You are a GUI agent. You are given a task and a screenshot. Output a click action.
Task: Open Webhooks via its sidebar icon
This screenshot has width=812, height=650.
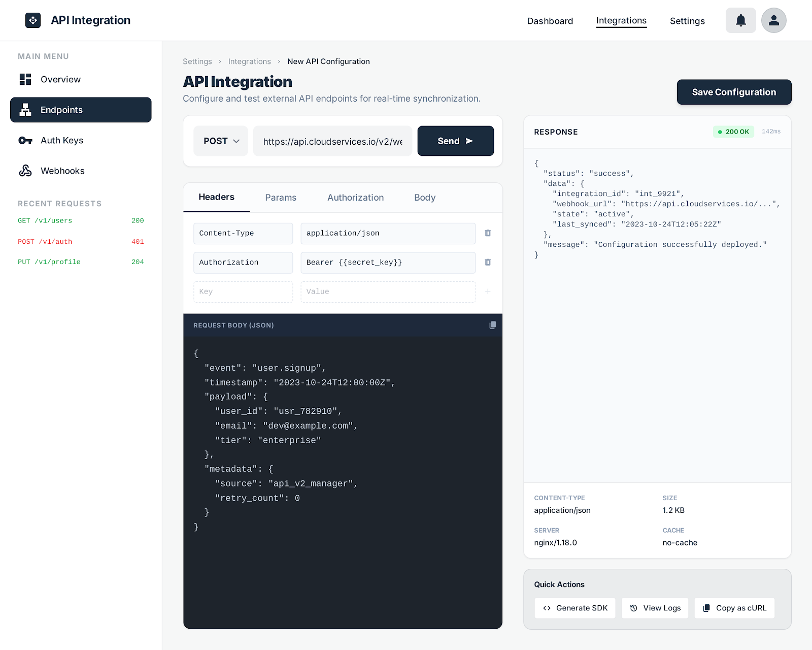click(x=25, y=171)
